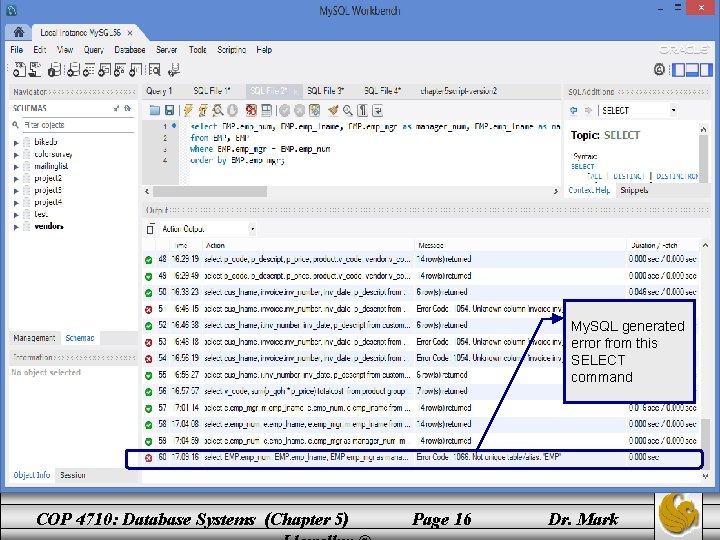The height and width of the screenshot is (540, 720).
Task: Click the beautify query broom icon
Action: coord(333,110)
